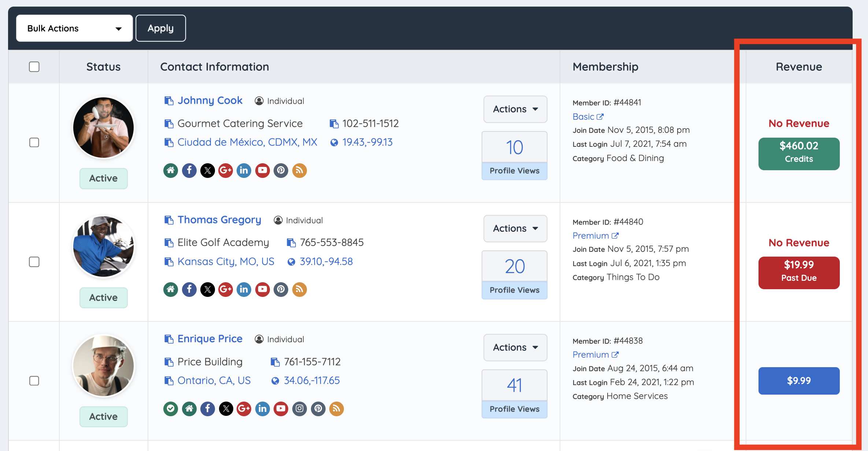Click Enrique Price's green verified checkmark icon
The height and width of the screenshot is (451, 868).
pos(171,409)
